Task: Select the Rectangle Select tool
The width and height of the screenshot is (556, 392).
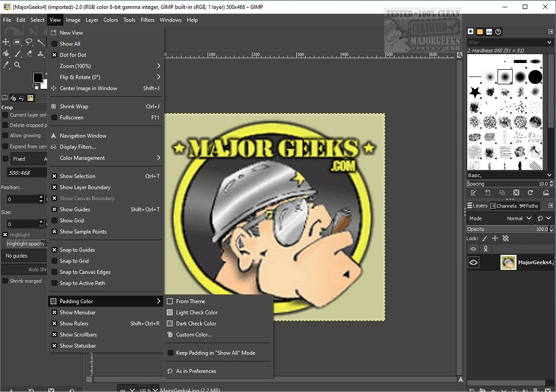Action: click(x=17, y=42)
